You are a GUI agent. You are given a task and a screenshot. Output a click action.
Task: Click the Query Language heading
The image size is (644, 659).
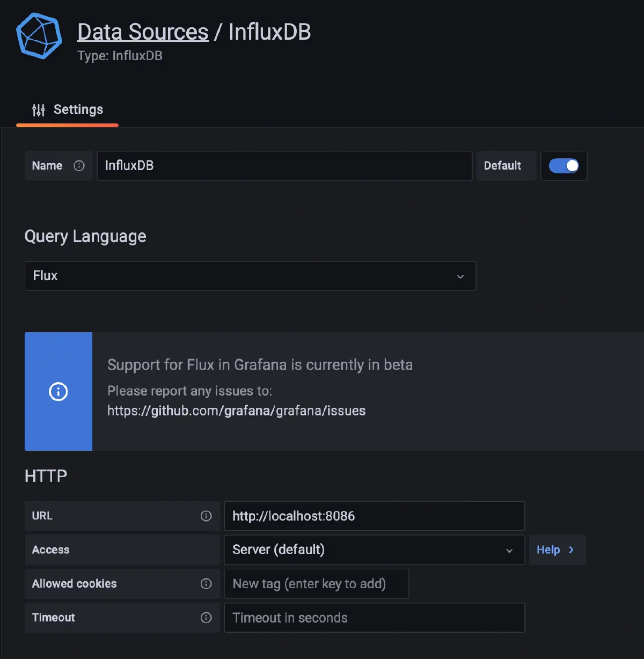tap(85, 237)
